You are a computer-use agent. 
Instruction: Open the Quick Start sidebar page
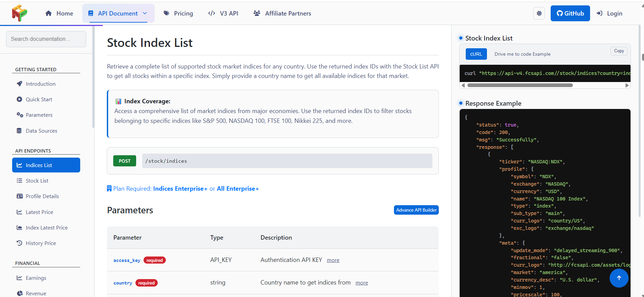tap(46, 99)
